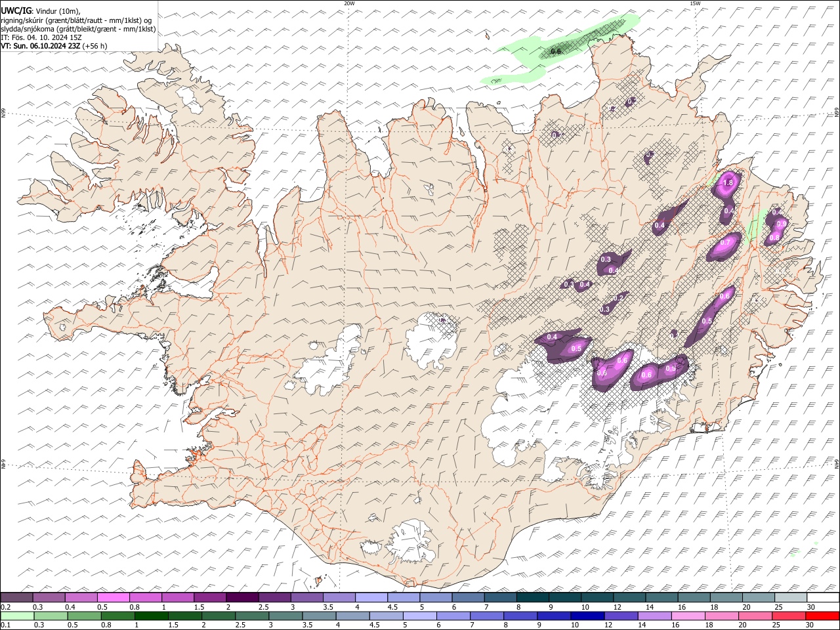The image size is (840, 630).
Task: Click the 'Vindur (10m)' header label
Action: pyautogui.click(x=58, y=12)
